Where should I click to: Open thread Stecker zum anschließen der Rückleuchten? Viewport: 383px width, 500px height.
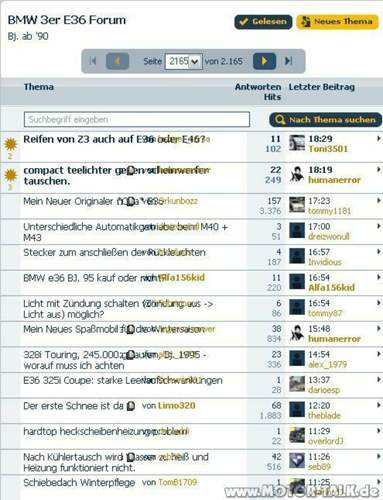pos(114,252)
